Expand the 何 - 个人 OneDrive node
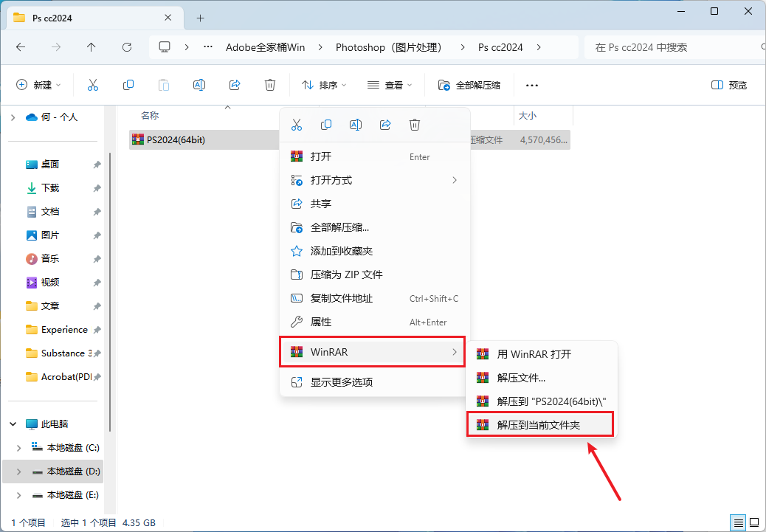 point(13,117)
